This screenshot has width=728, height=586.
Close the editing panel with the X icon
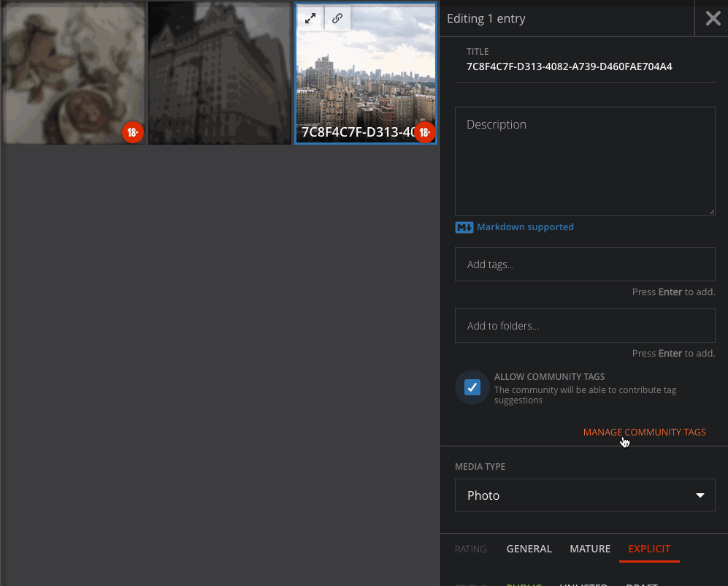(712, 18)
